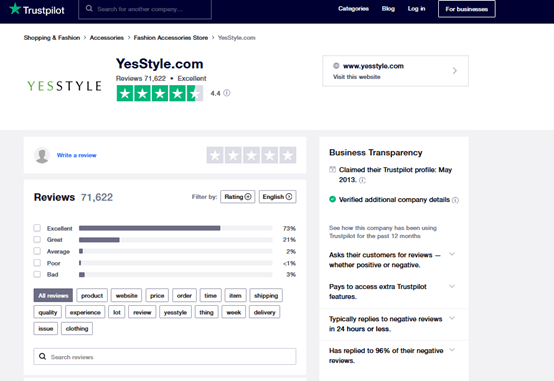The image size is (554, 381).
Task: Check the Average rating filter
Action: 37,251
